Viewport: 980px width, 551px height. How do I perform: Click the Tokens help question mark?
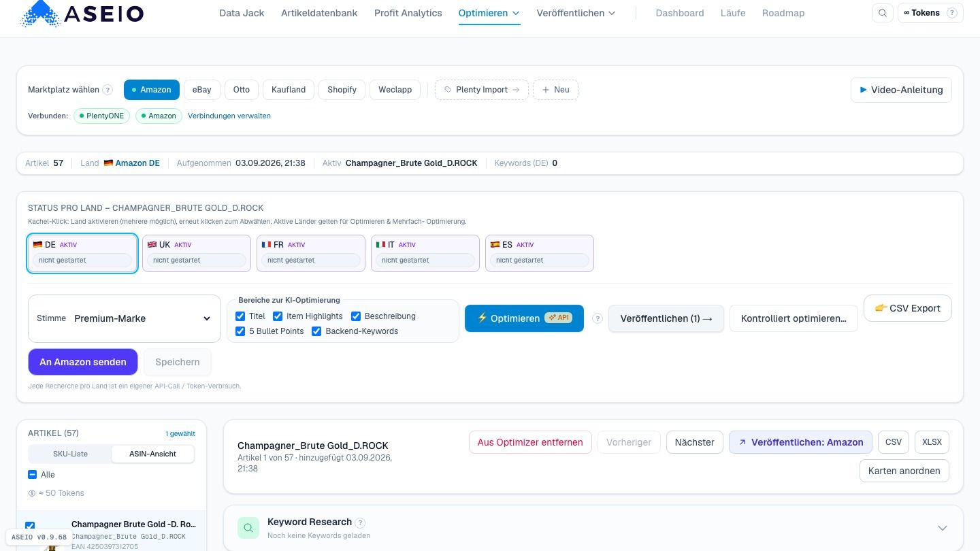coord(951,13)
